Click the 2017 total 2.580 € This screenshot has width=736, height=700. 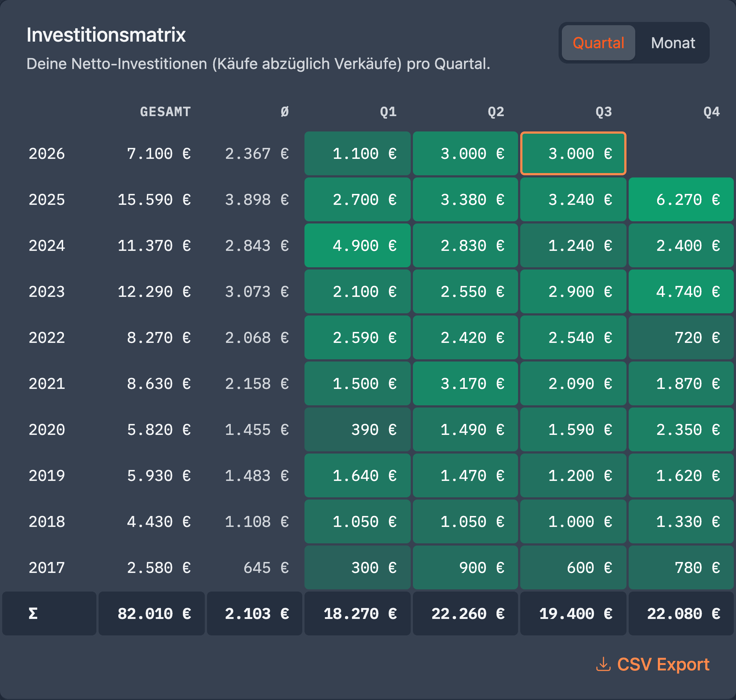point(158,568)
